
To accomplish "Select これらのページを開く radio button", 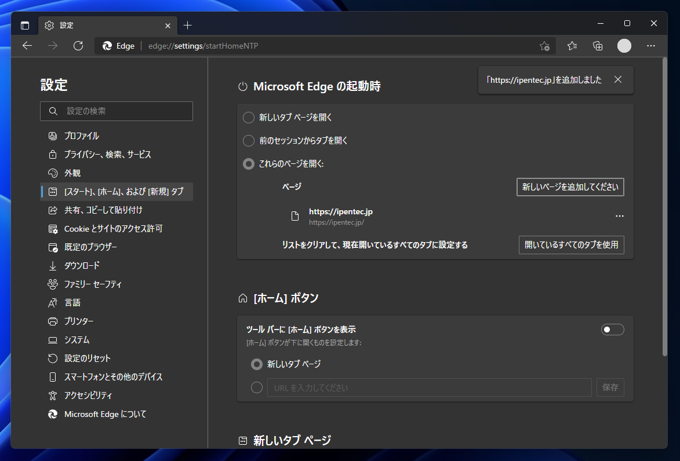I will (x=248, y=164).
